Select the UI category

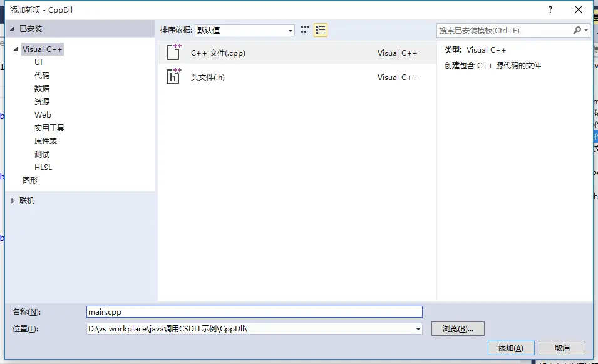(x=38, y=62)
